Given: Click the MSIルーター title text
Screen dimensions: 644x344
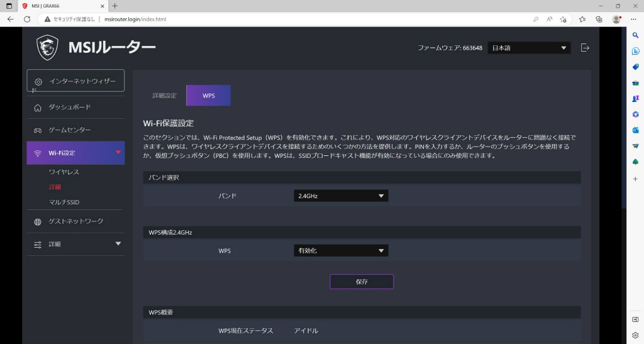Looking at the screenshot, I should click(112, 48).
